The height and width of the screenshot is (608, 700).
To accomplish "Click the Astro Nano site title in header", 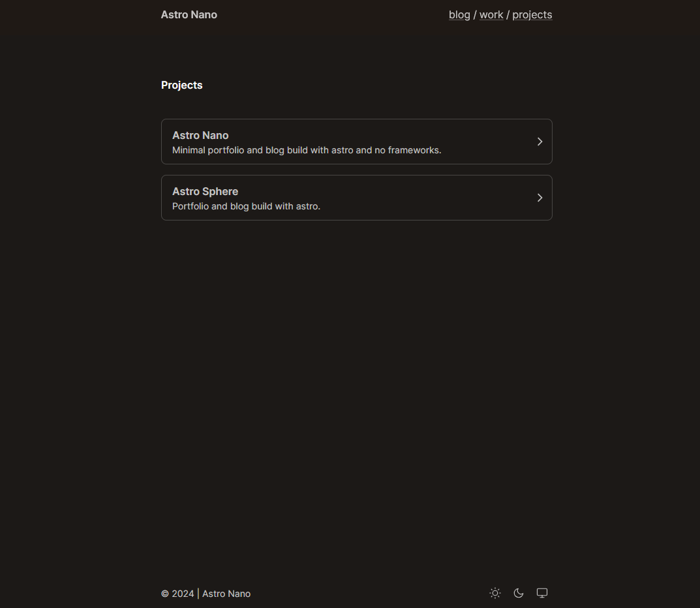I will [189, 15].
